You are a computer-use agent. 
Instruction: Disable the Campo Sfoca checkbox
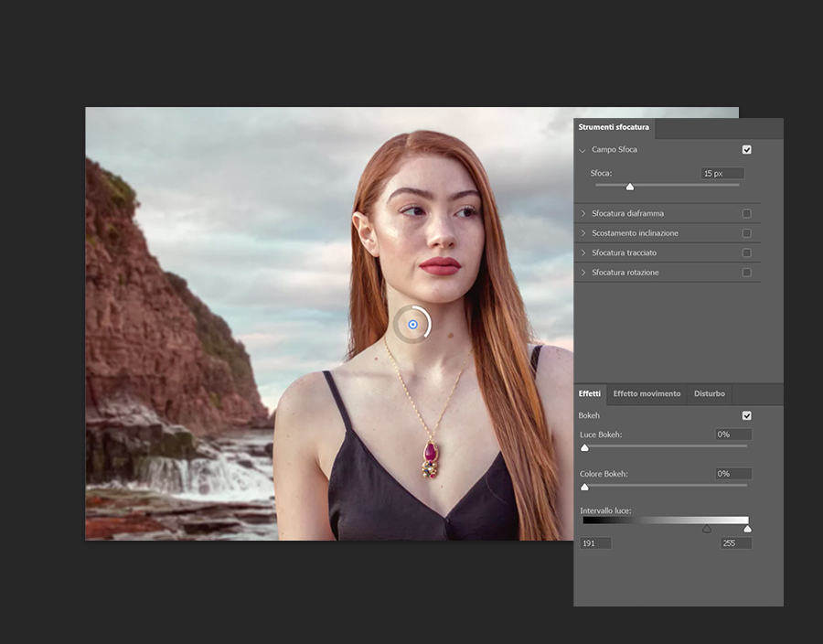pyautogui.click(x=747, y=150)
